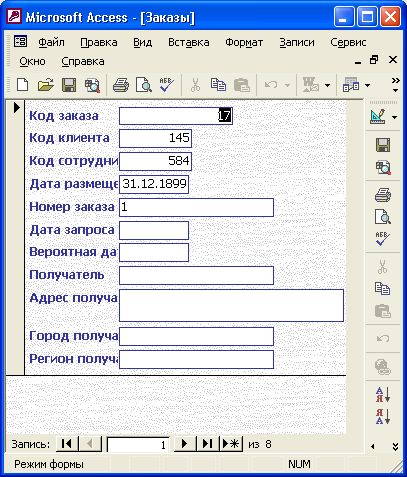This screenshot has width=407, height=477.
Task: Click the Получатель field
Action: point(196,275)
